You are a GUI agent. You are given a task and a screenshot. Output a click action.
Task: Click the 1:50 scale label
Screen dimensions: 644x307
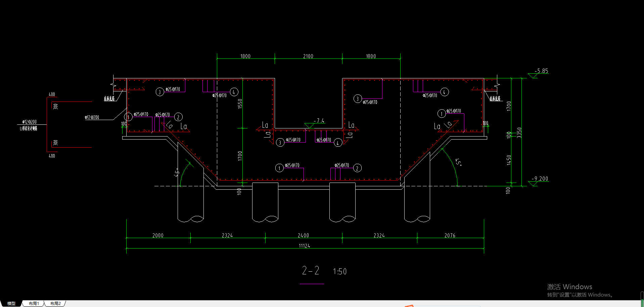click(340, 271)
